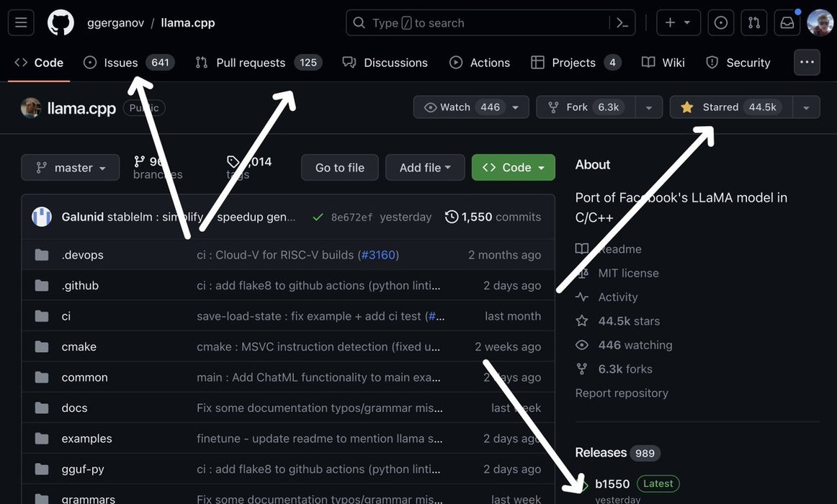Screen dimensions: 837x504
Task: Click the .devops folder icon
Action: [x=42, y=255]
